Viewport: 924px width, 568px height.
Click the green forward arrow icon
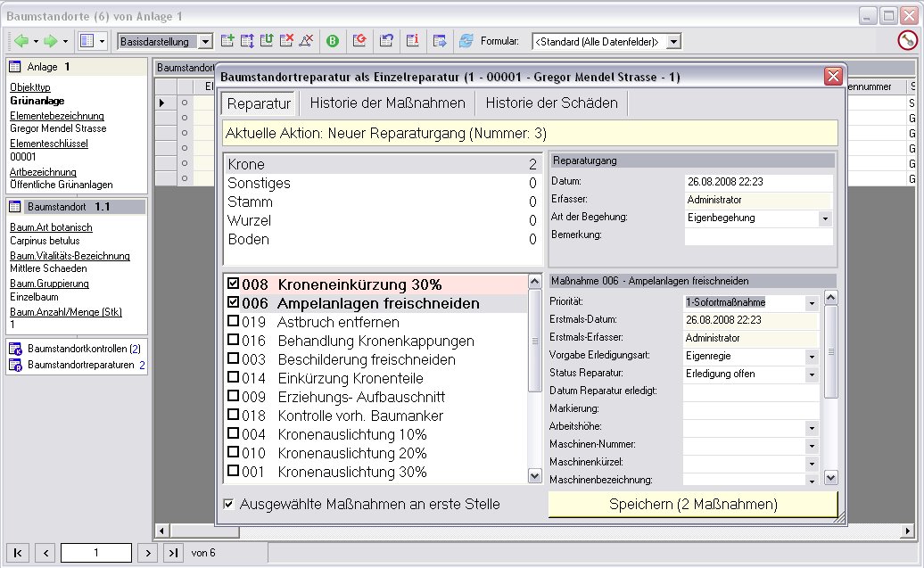[x=51, y=41]
